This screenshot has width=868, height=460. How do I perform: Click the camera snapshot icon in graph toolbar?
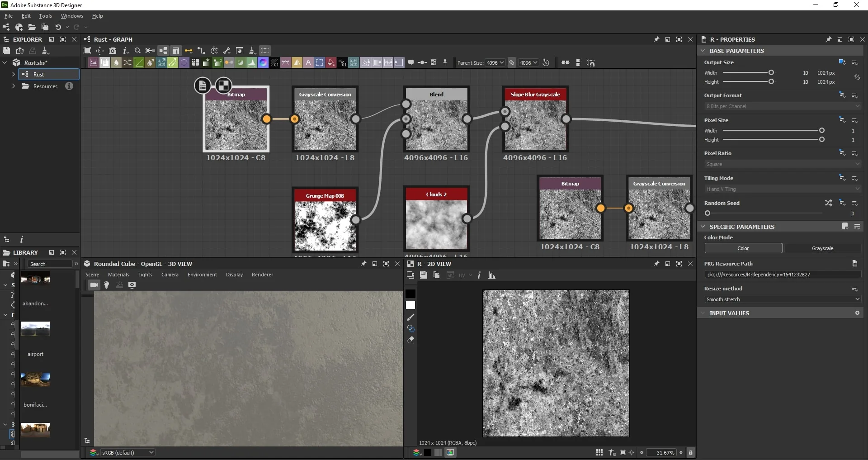[x=113, y=51]
